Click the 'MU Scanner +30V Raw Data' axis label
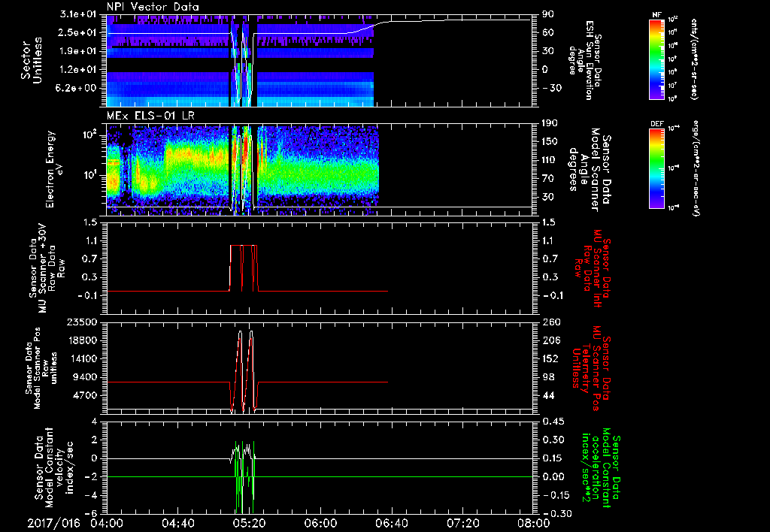Image resolution: width=770 pixels, height=532 pixels. point(47,268)
